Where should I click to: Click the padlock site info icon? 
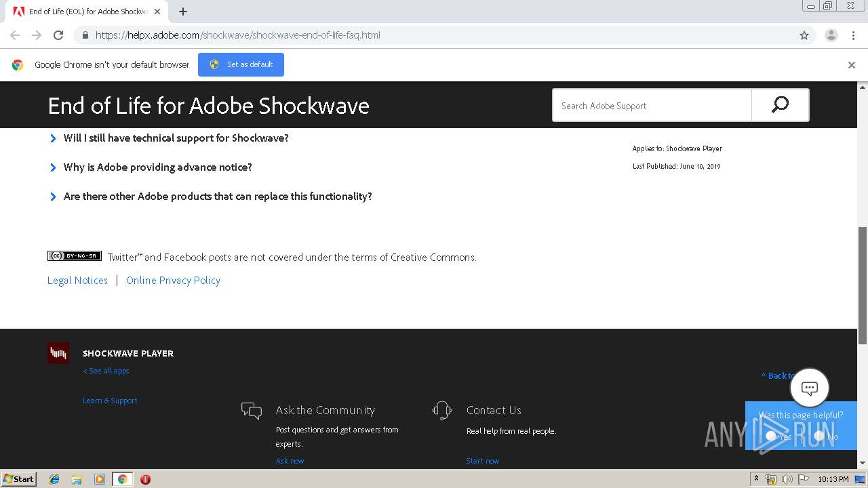click(85, 35)
